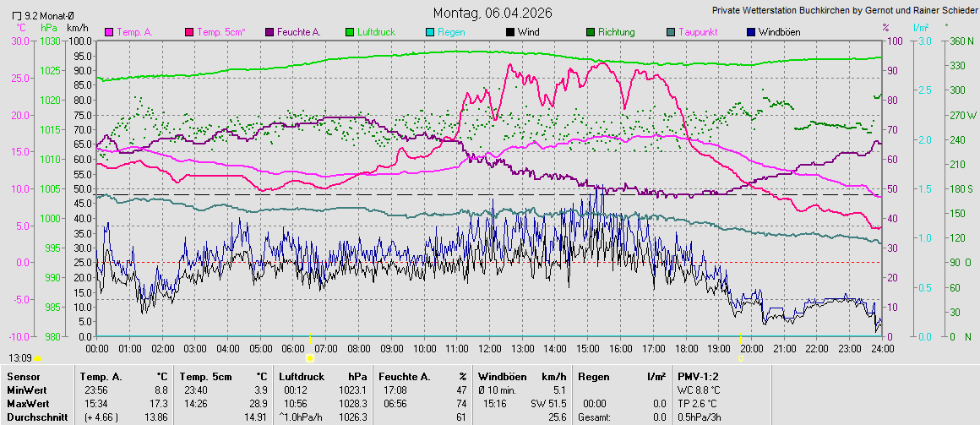Click the purple Feuchte A. legend swatch
Viewport: 980px width, 425px height.
pos(270,32)
